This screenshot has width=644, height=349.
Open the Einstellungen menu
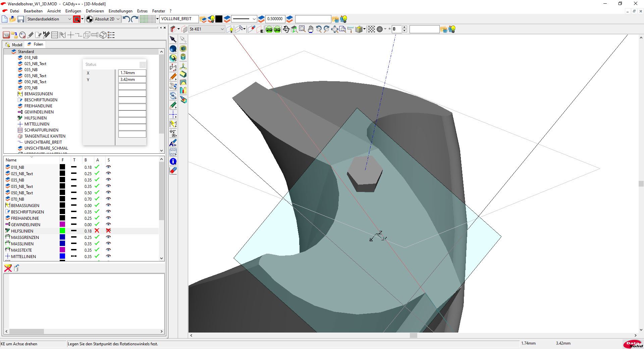pyautogui.click(x=120, y=11)
